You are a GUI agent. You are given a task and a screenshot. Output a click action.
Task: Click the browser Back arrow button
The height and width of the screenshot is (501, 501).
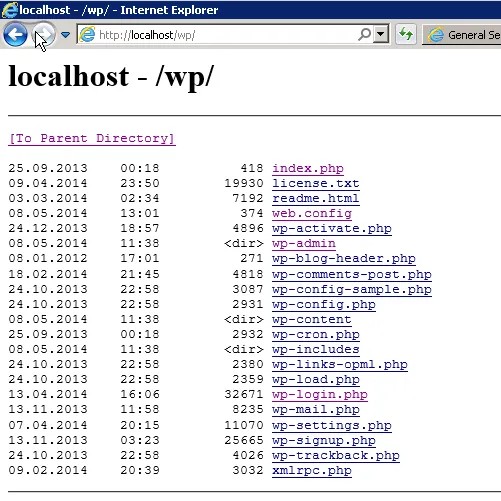[x=15, y=34]
